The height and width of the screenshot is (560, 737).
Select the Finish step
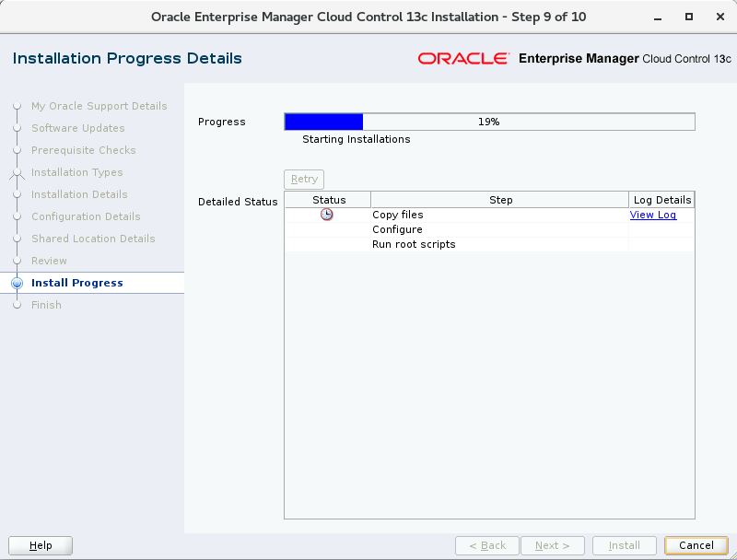click(x=46, y=305)
